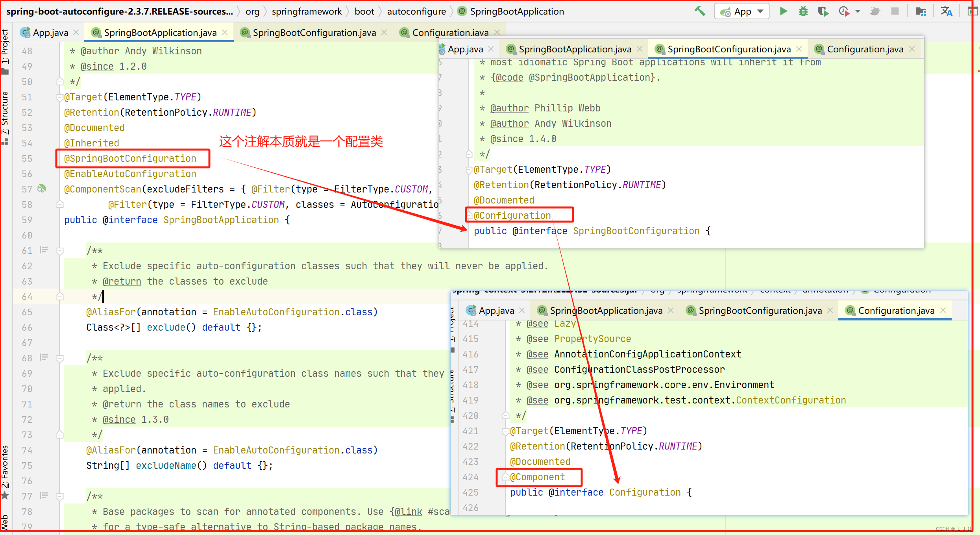Open the App run configuration dropdown
This screenshot has height=535, width=980.
tap(741, 11)
